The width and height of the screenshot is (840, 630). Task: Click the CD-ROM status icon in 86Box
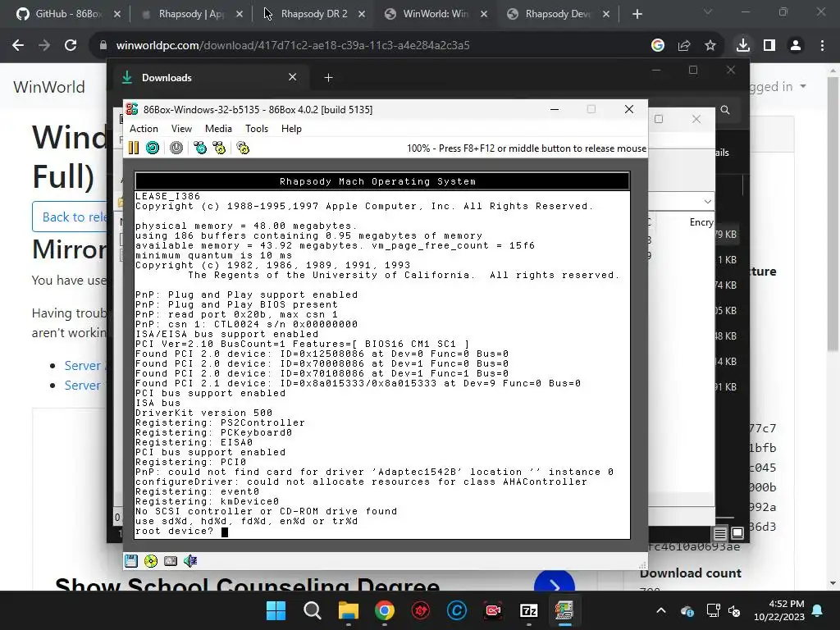coord(151,561)
